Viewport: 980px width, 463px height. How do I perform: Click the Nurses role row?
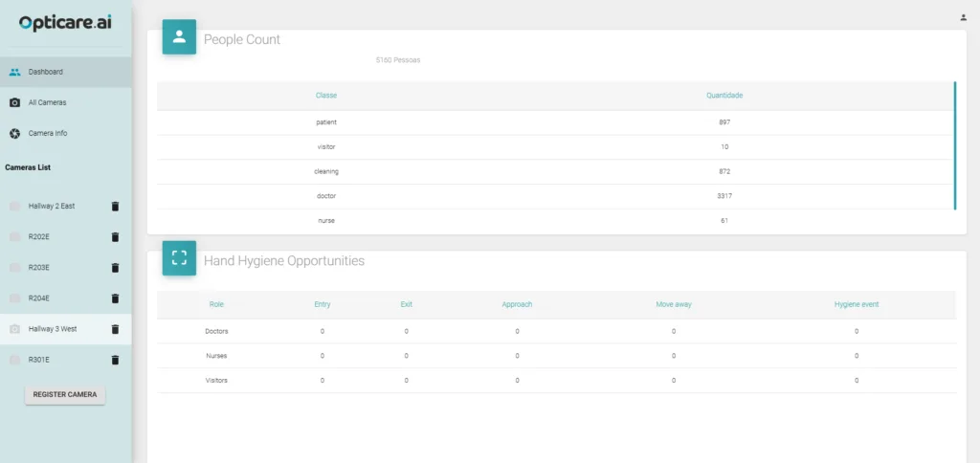(556, 356)
